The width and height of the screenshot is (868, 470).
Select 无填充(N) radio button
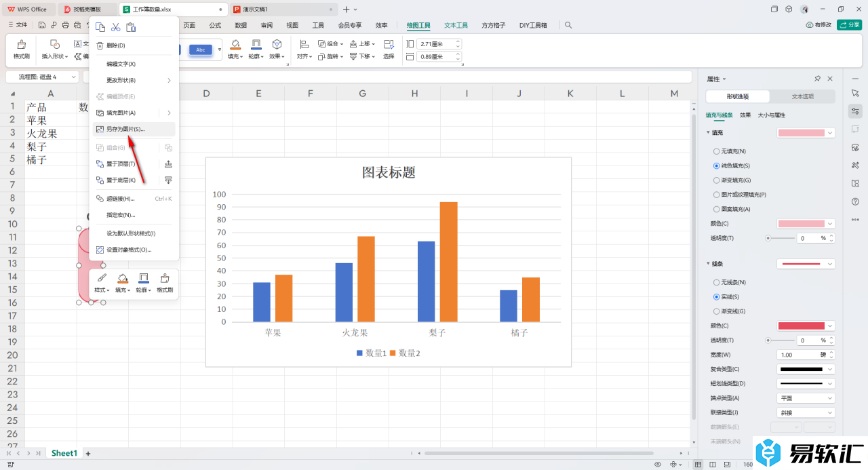point(716,151)
